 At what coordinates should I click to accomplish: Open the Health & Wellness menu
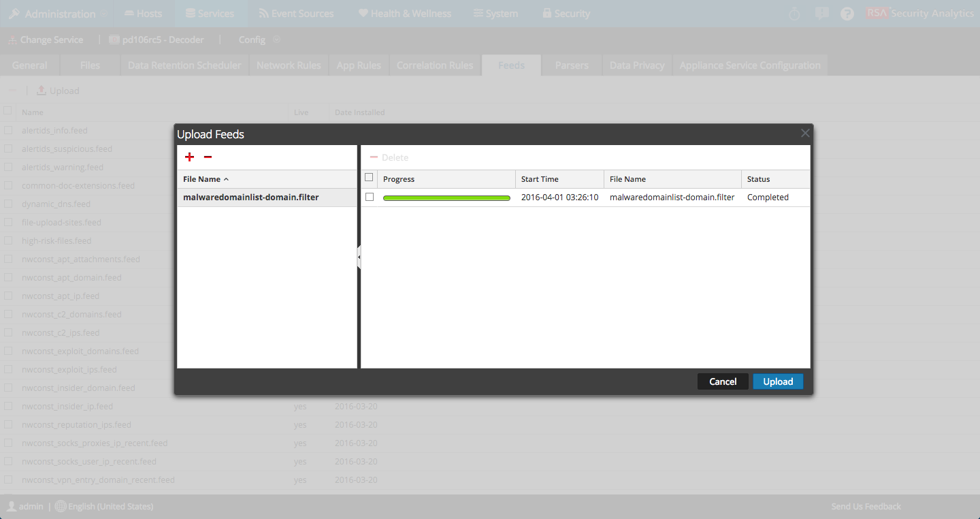click(404, 14)
